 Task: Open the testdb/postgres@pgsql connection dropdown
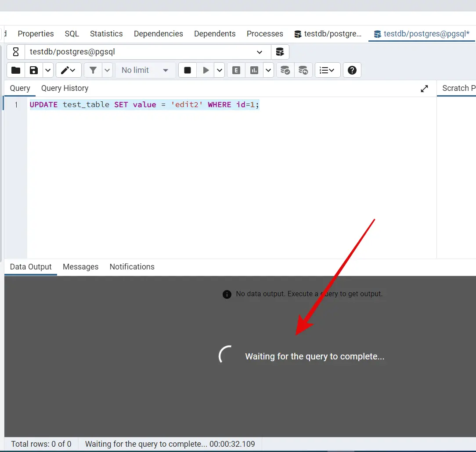[x=148, y=52]
